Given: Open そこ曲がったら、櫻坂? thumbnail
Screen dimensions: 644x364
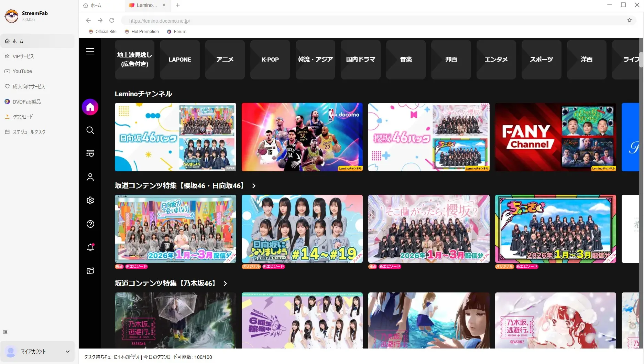Looking at the screenshot, I should [x=429, y=229].
